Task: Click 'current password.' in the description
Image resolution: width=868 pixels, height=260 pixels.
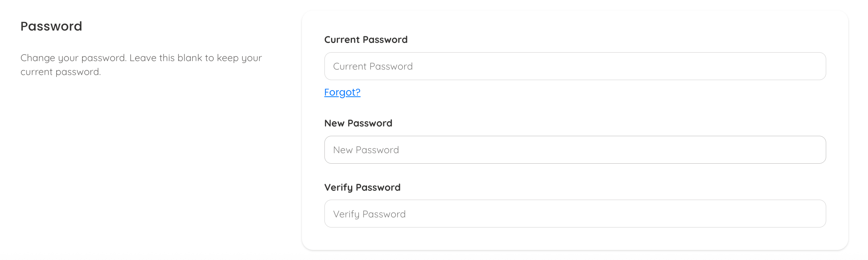Action: click(x=60, y=72)
